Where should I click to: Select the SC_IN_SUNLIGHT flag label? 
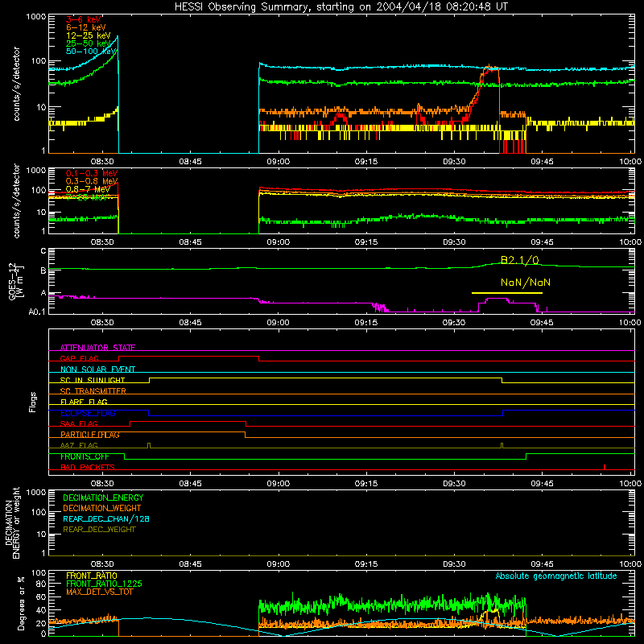click(93, 380)
